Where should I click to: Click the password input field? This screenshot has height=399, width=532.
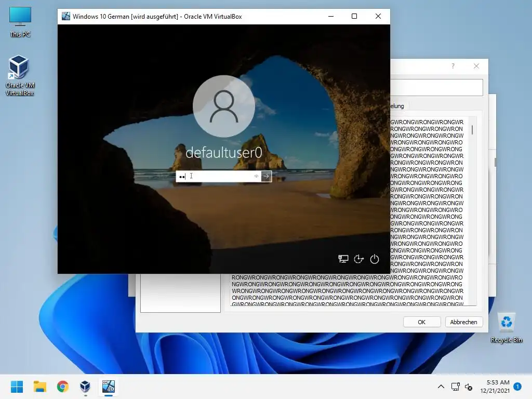pyautogui.click(x=219, y=176)
